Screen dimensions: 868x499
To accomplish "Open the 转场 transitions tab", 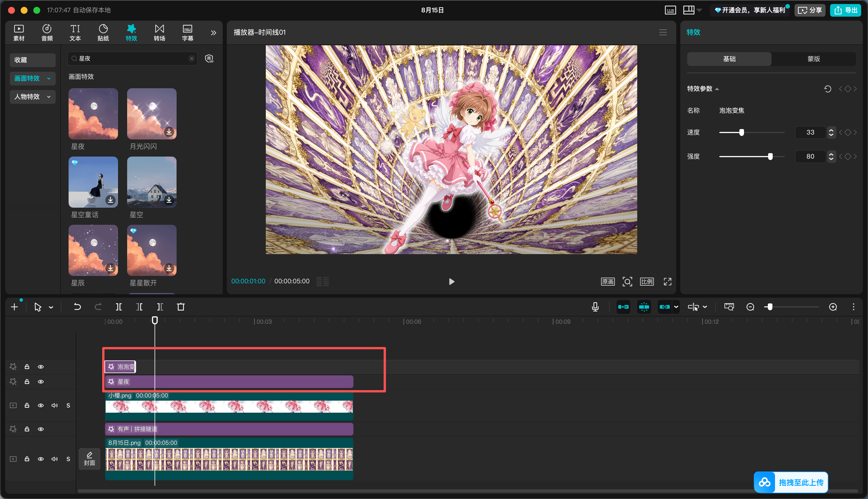I will tap(160, 33).
